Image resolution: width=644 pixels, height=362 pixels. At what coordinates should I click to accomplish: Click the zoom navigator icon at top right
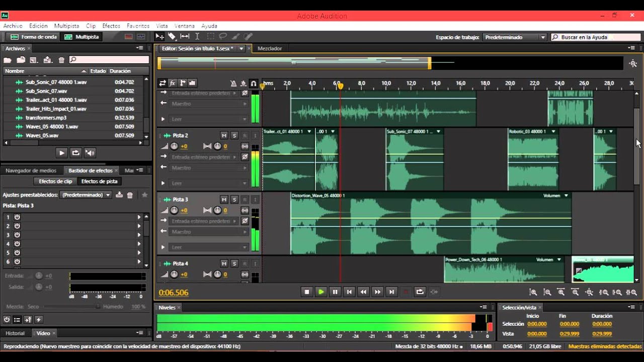pyautogui.click(x=633, y=63)
